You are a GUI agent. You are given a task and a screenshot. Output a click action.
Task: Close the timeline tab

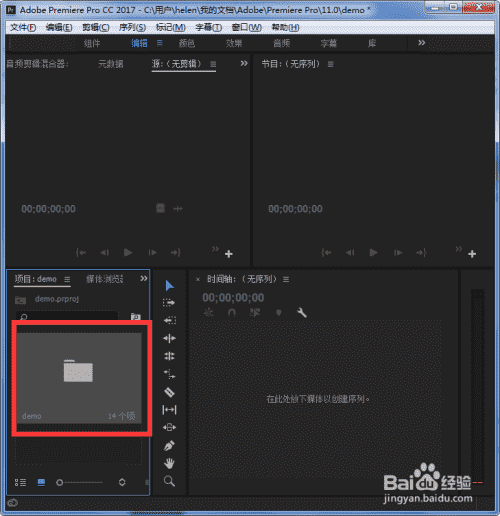tap(198, 279)
